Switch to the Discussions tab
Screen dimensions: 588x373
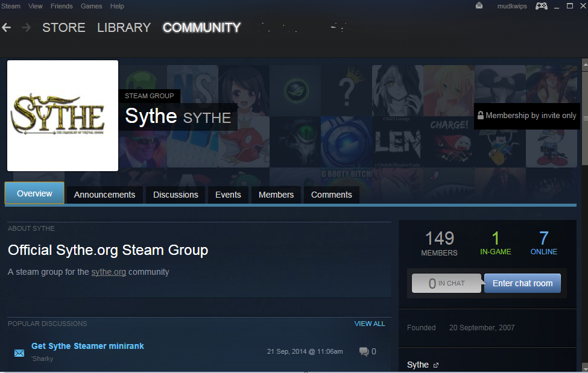(175, 195)
